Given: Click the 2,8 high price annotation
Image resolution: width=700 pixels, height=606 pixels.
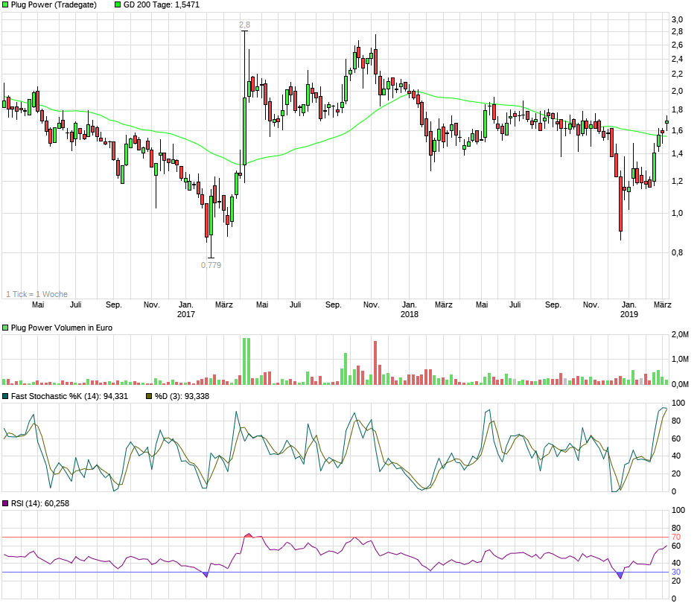Looking at the screenshot, I should pos(244,25).
